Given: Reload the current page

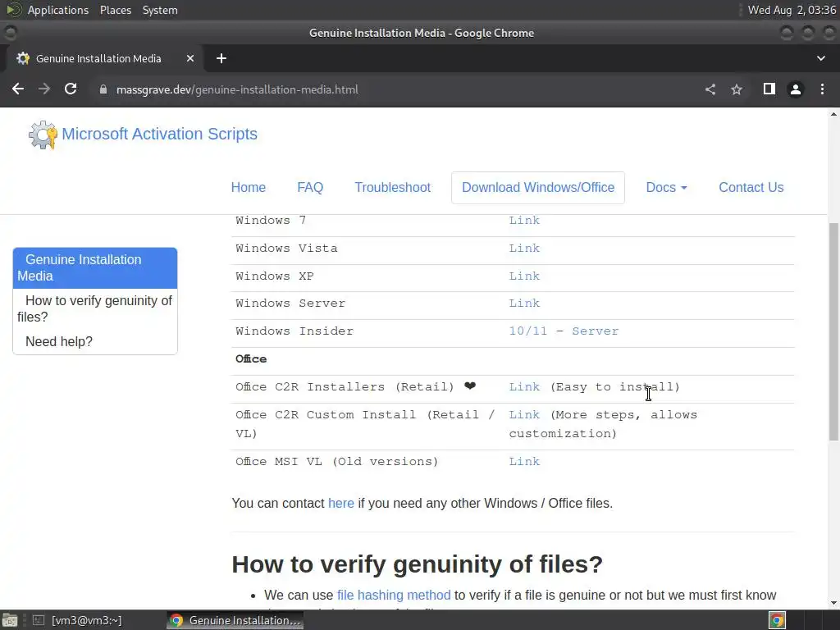Looking at the screenshot, I should [x=71, y=89].
